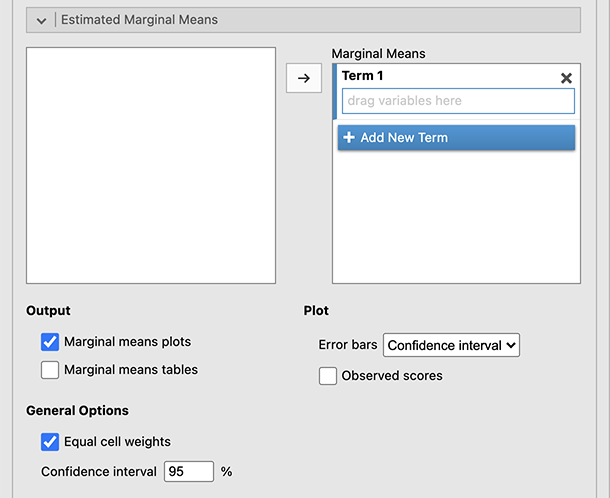This screenshot has width=610, height=498.
Task: Click the Estimated Marginal Means header title
Action: 139,20
